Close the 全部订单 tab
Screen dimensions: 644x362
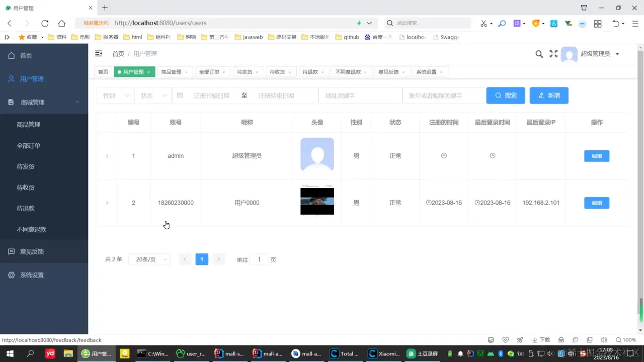224,72
